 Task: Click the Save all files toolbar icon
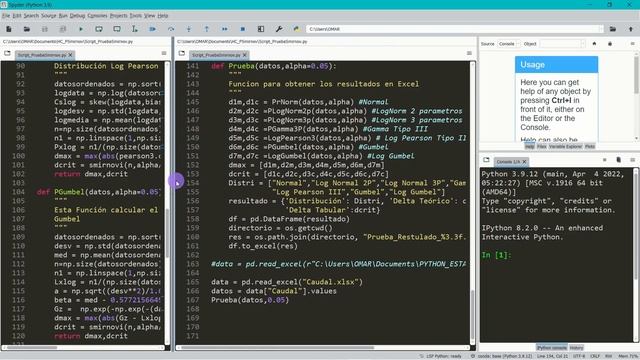(x=62, y=29)
